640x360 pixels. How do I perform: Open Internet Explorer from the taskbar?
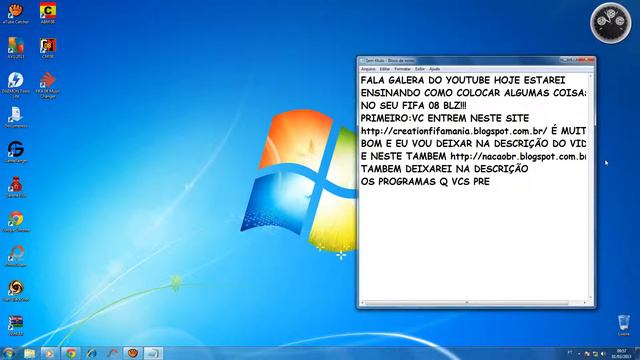91,353
